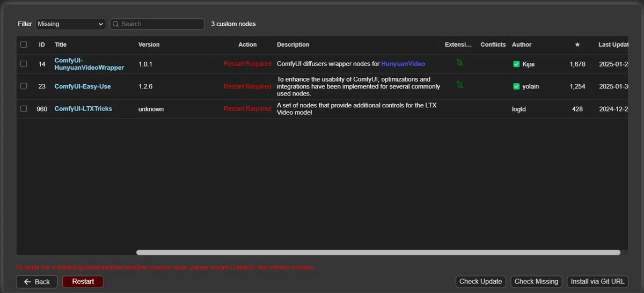Sort by the Extension column header

[459, 45]
